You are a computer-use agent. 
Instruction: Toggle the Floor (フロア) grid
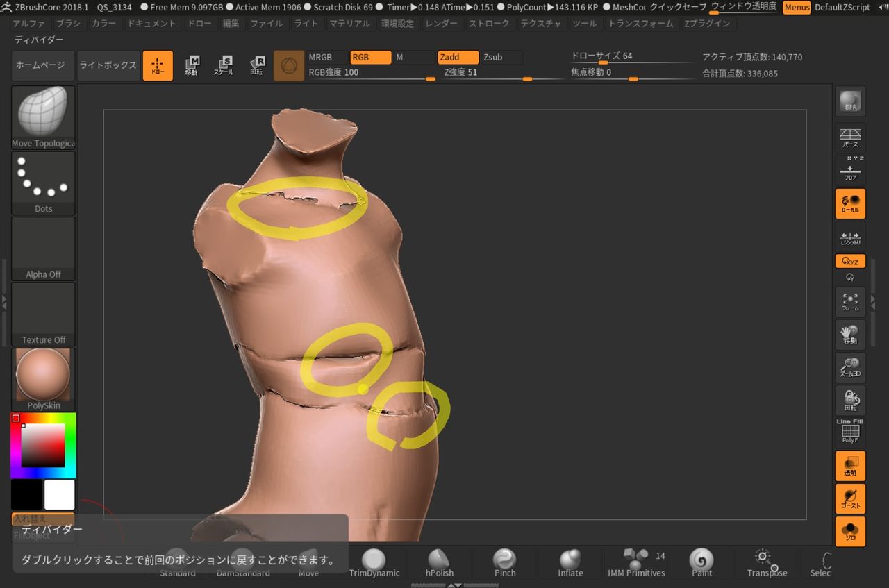tap(850, 170)
